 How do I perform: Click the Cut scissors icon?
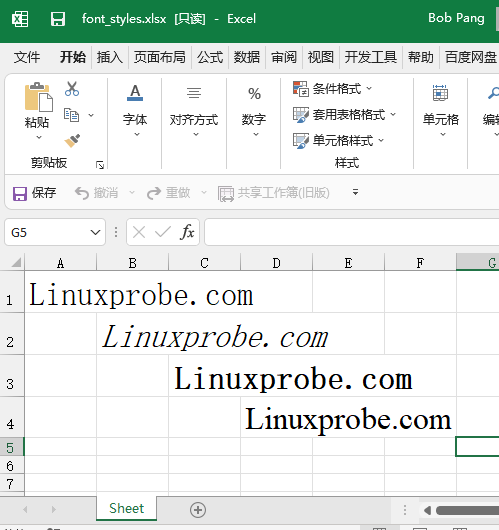[x=72, y=89]
